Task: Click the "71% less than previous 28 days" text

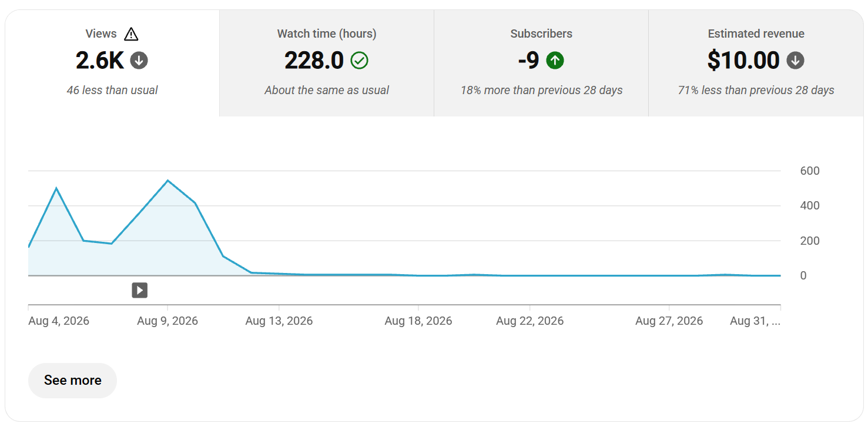Action: click(x=756, y=90)
